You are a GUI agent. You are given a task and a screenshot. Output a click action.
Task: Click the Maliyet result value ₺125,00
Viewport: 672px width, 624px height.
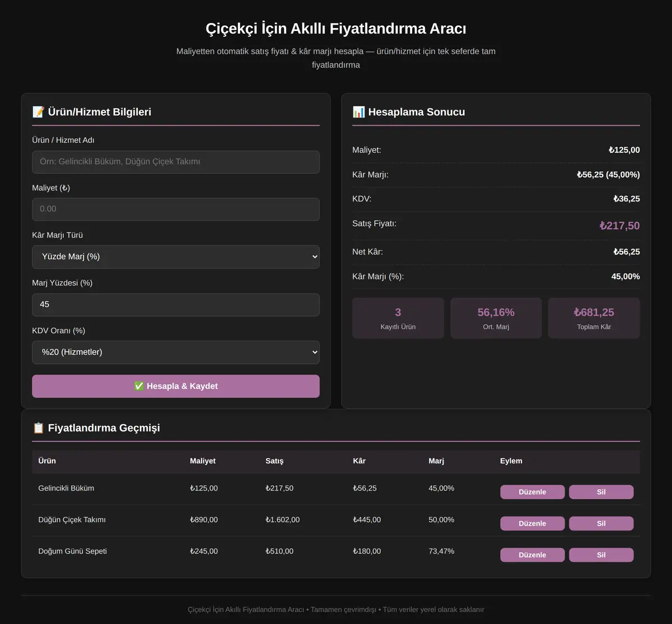(624, 150)
